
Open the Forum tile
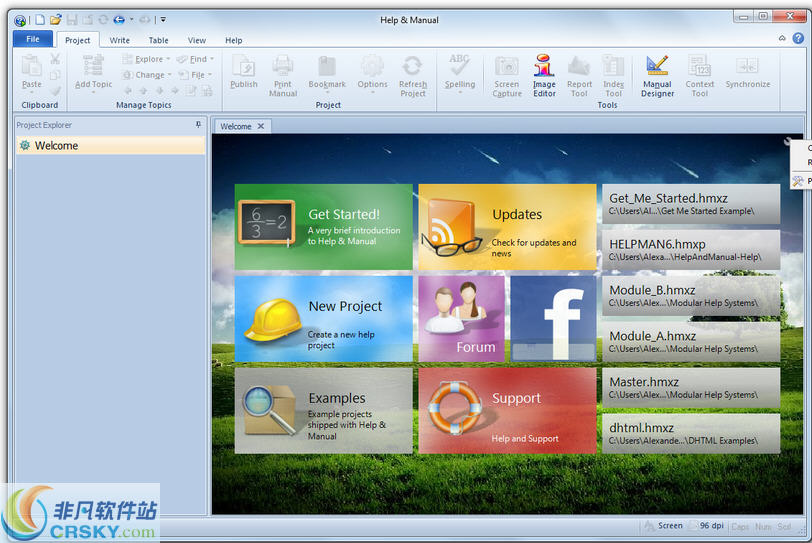tap(461, 319)
